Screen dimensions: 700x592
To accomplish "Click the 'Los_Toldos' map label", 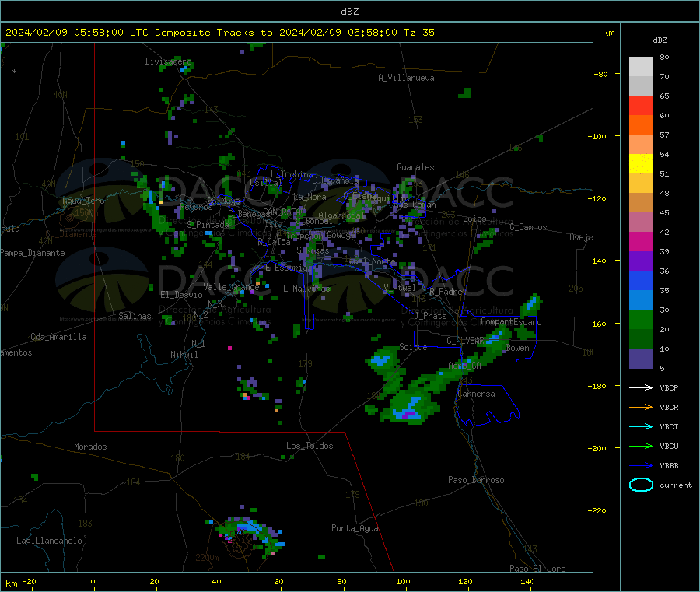I will 310,446.
